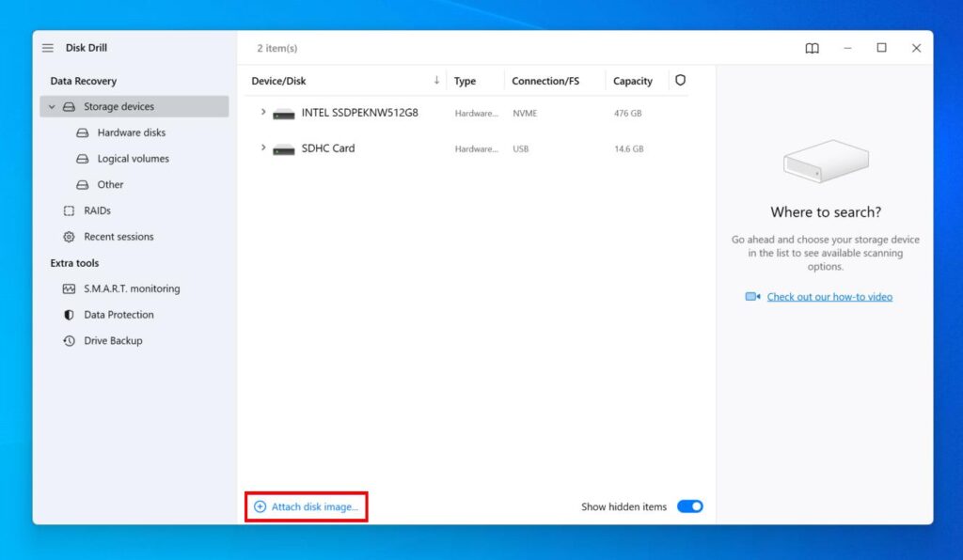963x560 pixels.
Task: Disable the Show hidden items toggle
Action: point(689,506)
